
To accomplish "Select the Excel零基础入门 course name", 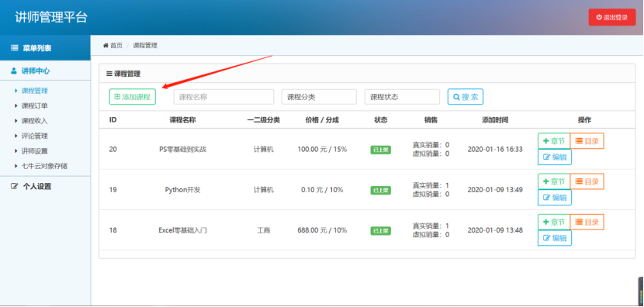I will pyautogui.click(x=183, y=230).
